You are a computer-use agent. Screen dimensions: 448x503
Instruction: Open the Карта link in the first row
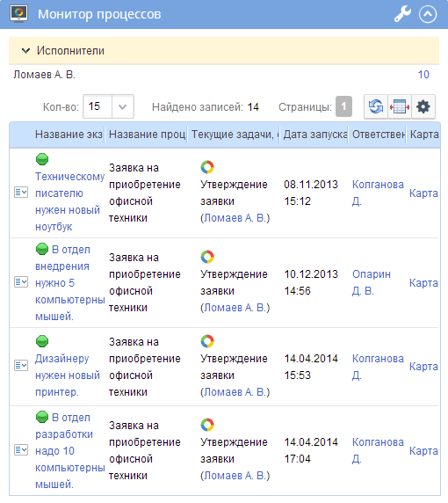click(423, 193)
